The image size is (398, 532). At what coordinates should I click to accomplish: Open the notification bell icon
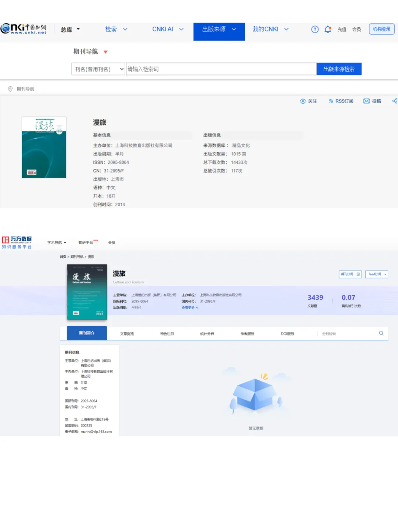pyautogui.click(x=328, y=29)
